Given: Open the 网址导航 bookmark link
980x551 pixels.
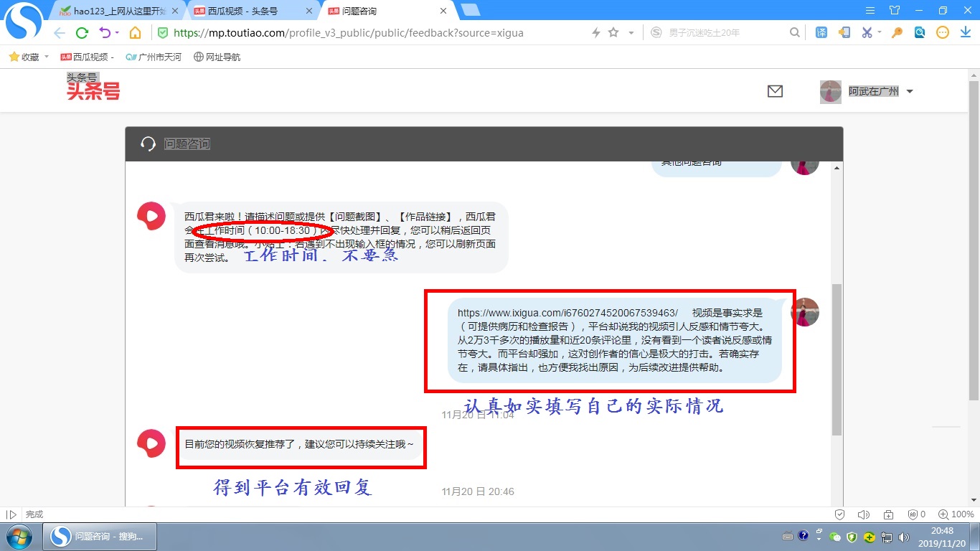Looking at the screenshot, I should 217,56.
